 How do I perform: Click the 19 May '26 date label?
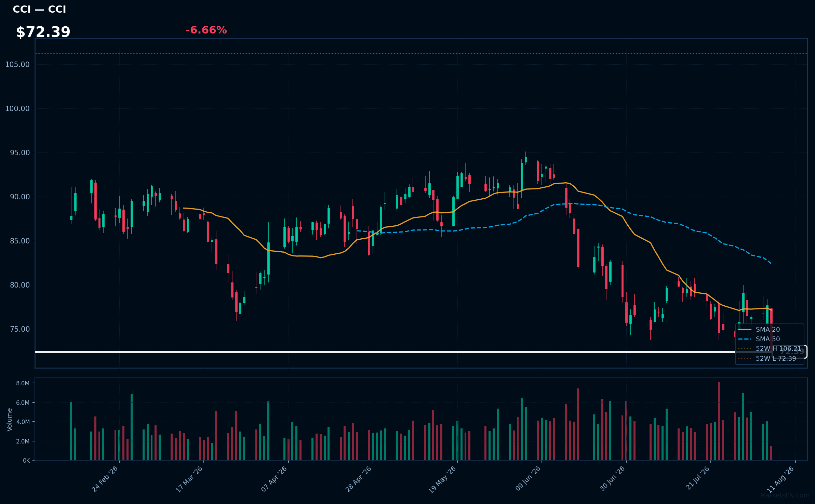(x=442, y=479)
